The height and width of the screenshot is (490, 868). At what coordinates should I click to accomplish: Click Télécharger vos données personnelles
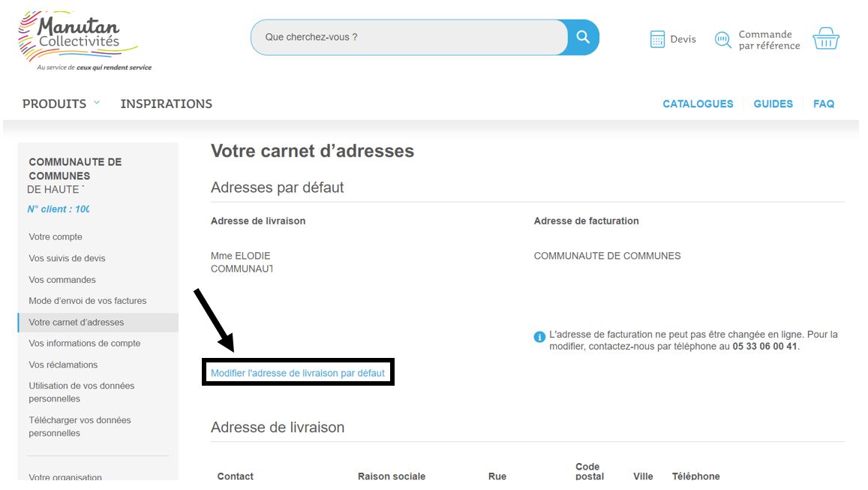tap(80, 426)
